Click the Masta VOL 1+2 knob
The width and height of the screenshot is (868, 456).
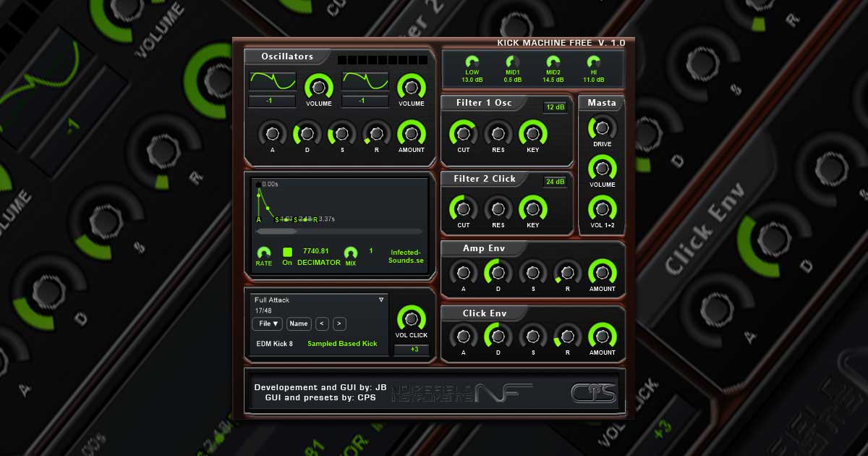[x=602, y=208]
